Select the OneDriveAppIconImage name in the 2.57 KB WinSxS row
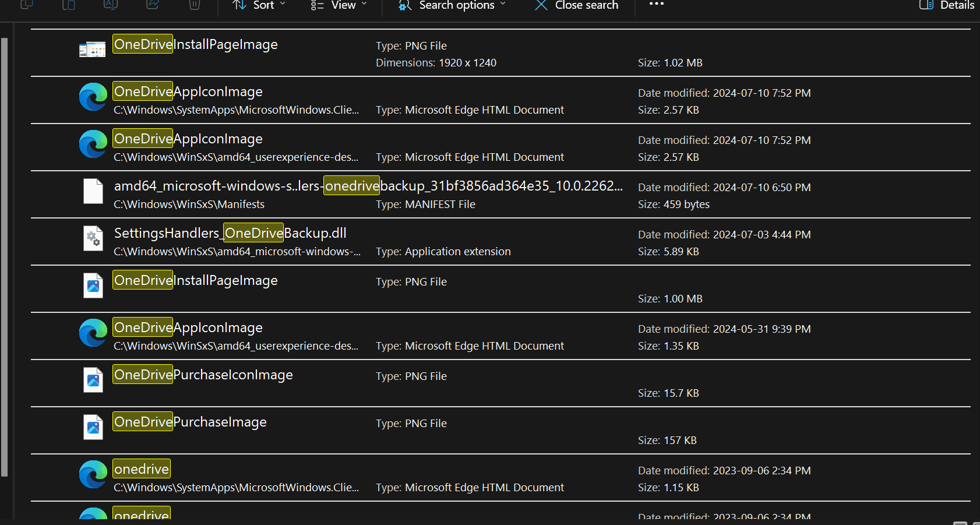This screenshot has height=525, width=980. click(x=188, y=139)
